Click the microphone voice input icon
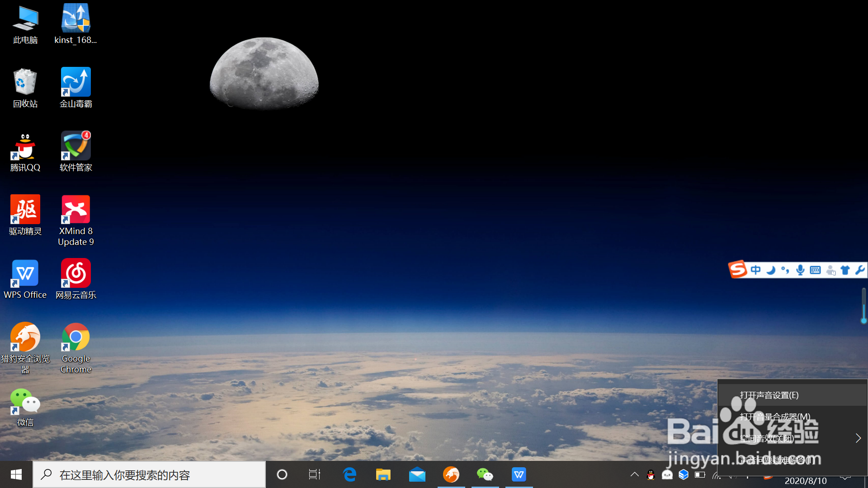 pyautogui.click(x=800, y=270)
